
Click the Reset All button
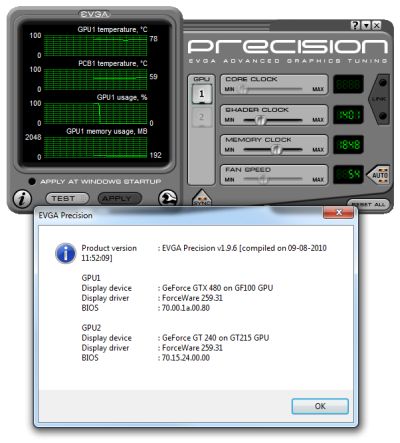[368, 204]
